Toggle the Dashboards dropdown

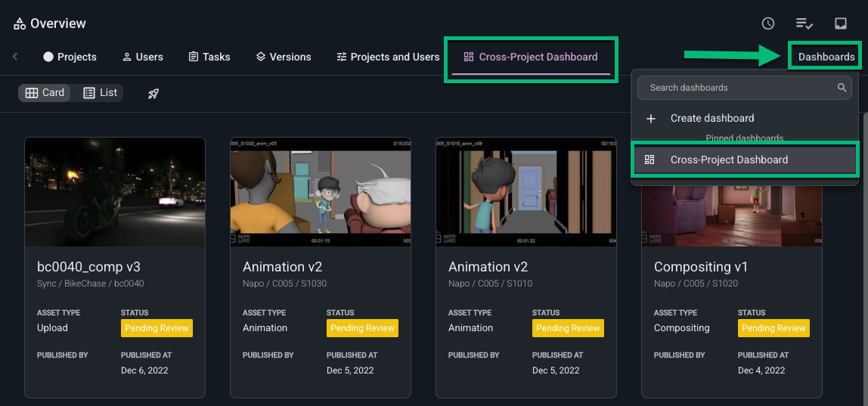coord(826,57)
